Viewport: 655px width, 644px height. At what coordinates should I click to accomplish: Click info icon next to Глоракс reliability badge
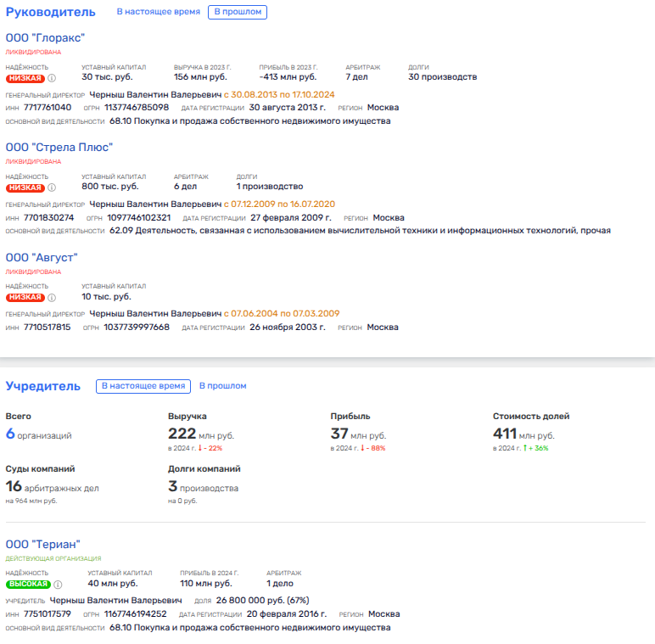pyautogui.click(x=52, y=78)
